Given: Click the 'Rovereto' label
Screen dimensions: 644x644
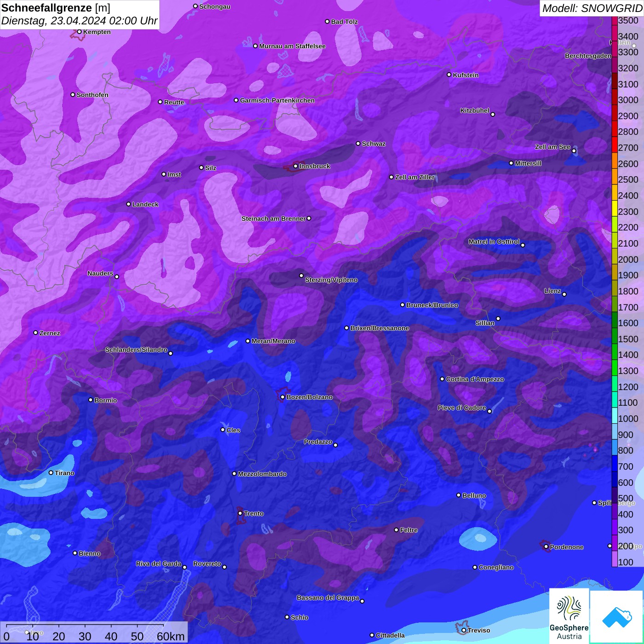Looking at the screenshot, I should [207, 563].
